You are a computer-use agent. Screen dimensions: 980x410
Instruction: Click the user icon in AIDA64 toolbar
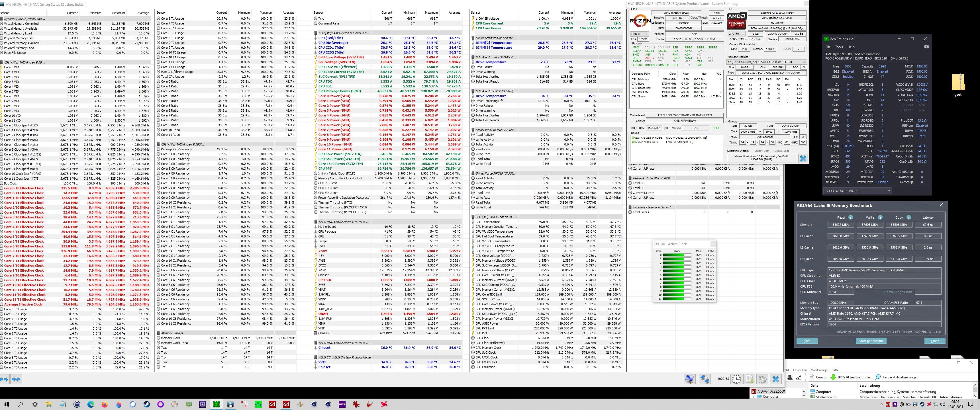pyautogui.click(x=790, y=377)
